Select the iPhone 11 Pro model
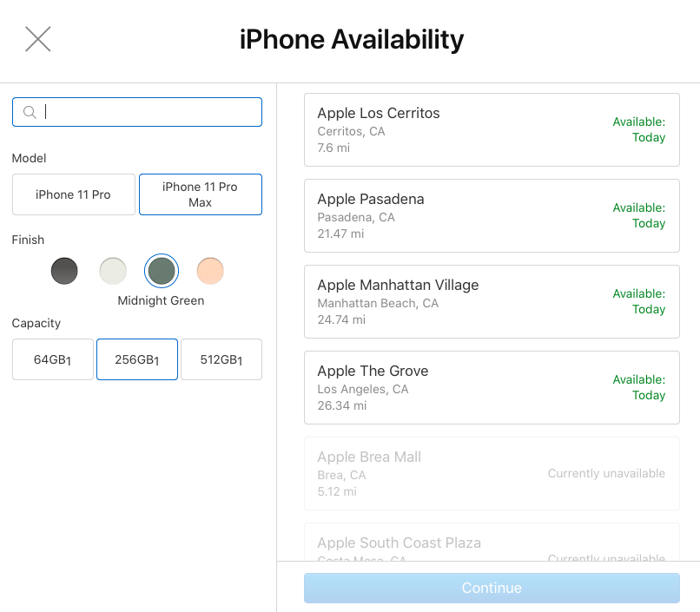This screenshot has height=612, width=700. (74, 194)
